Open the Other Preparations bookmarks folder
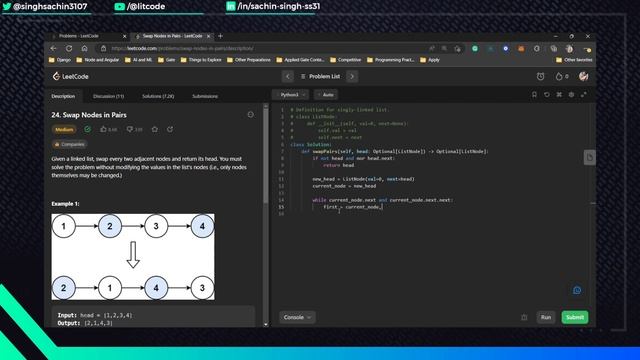The image size is (640, 360). coord(249,60)
